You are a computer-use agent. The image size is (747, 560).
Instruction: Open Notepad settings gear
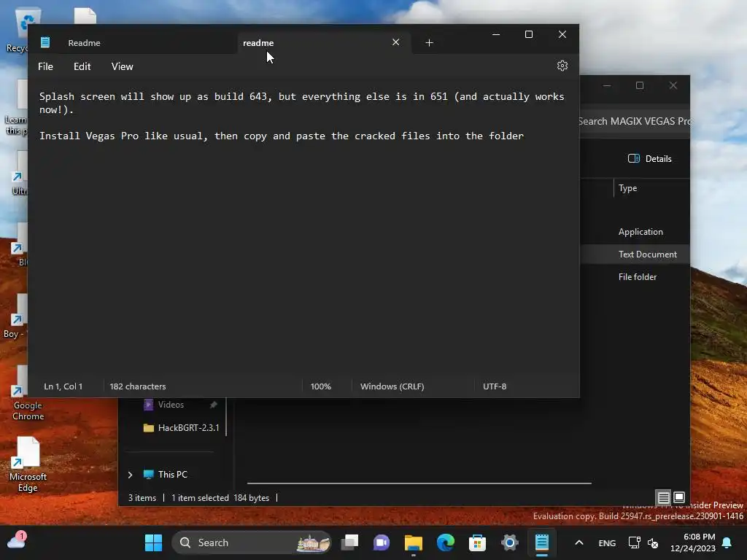pos(562,66)
